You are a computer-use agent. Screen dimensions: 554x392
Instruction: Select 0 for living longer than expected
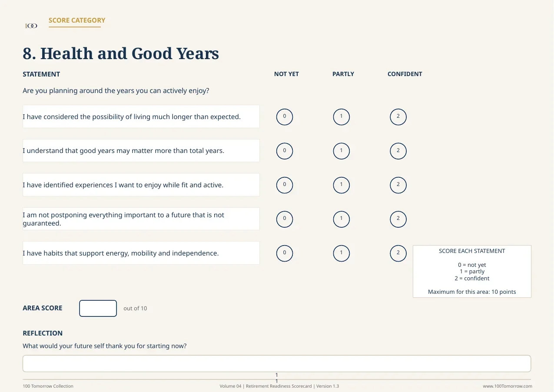point(285,117)
